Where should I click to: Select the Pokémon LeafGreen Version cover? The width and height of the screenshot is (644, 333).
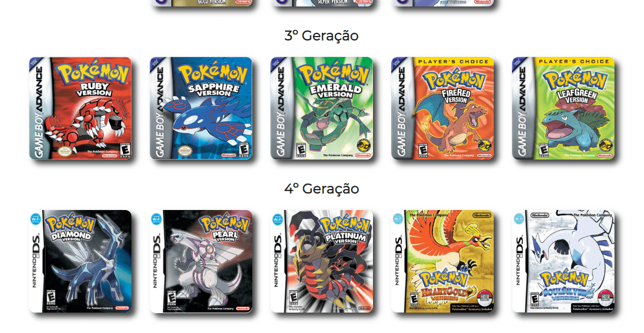pos(563,108)
